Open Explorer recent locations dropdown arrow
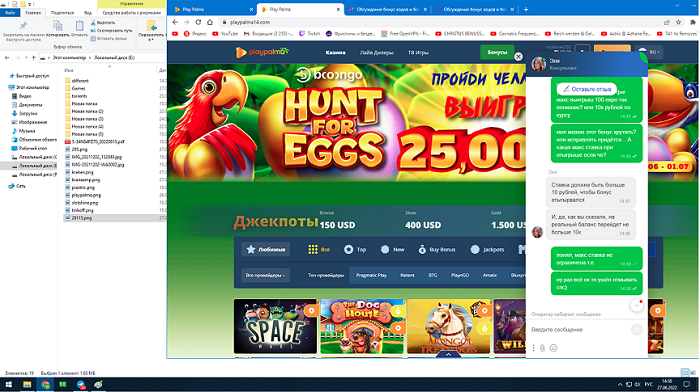 pos(26,58)
